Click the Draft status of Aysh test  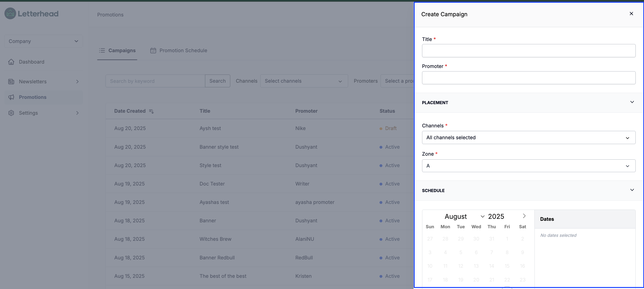click(388, 128)
